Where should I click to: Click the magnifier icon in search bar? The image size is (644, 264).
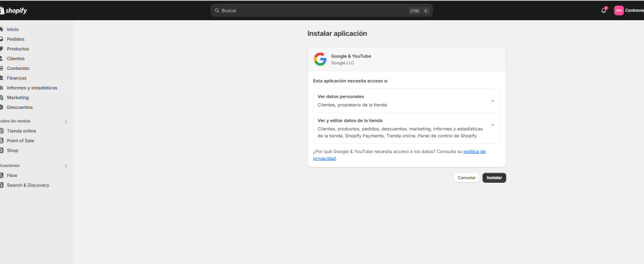pyautogui.click(x=217, y=11)
